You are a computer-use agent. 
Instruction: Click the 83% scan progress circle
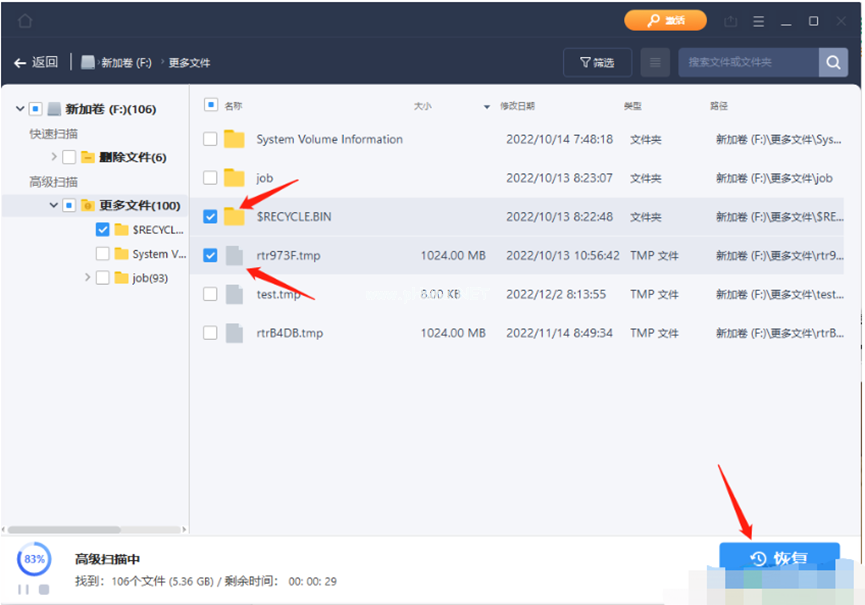34,558
